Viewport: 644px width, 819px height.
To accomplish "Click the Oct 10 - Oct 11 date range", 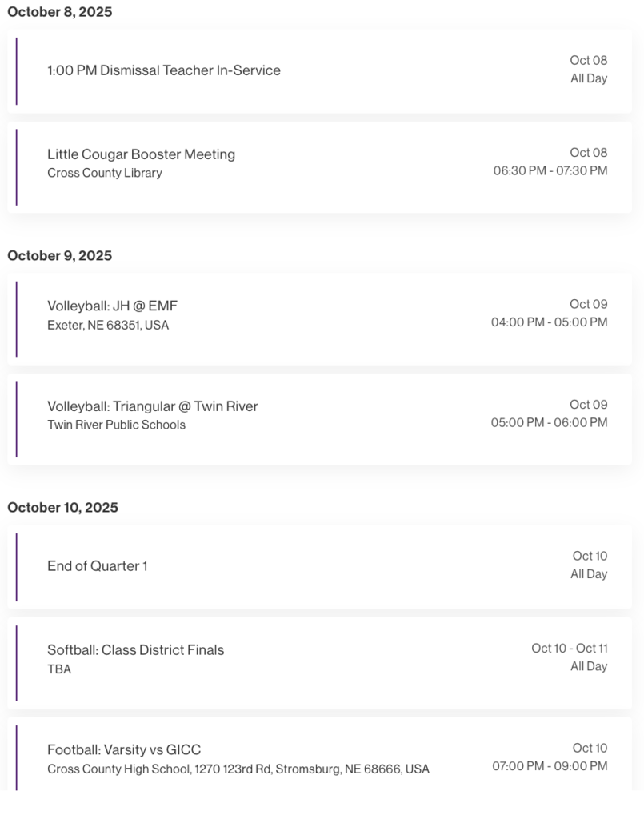I will point(569,648).
